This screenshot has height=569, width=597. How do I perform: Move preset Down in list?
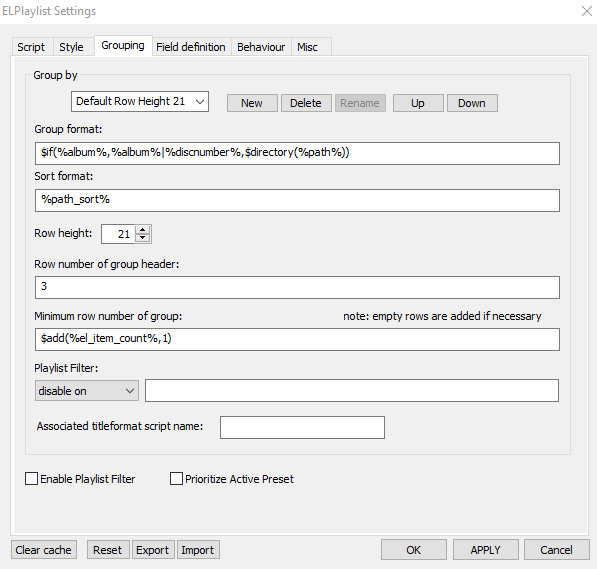(x=472, y=103)
